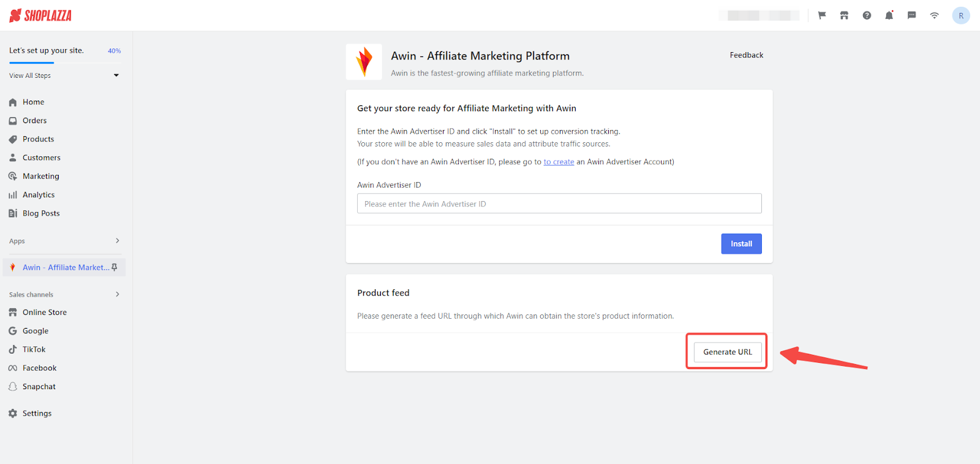This screenshot has width=980, height=464.
Task: Open the chat messages icon
Action: pyautogui.click(x=911, y=15)
